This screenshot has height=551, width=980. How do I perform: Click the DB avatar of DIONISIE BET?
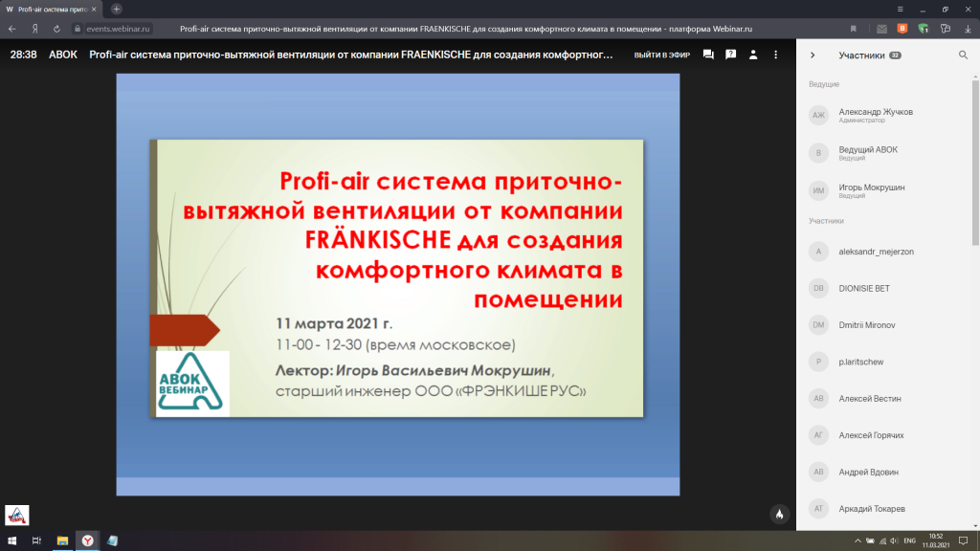point(819,288)
